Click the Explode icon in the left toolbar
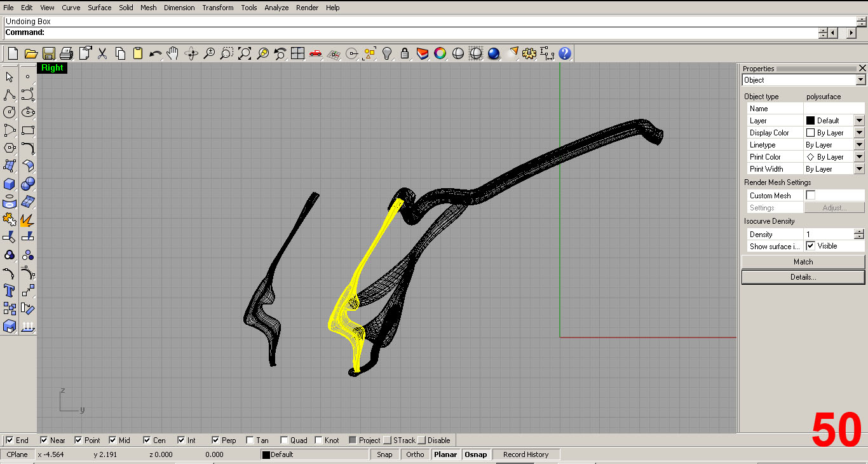The width and height of the screenshot is (868, 464). (x=27, y=220)
